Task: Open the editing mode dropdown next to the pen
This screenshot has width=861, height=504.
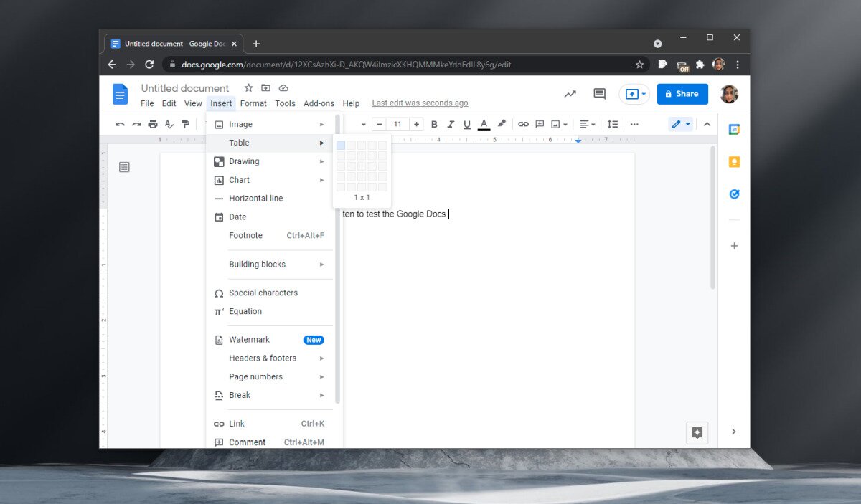Action: (x=687, y=123)
